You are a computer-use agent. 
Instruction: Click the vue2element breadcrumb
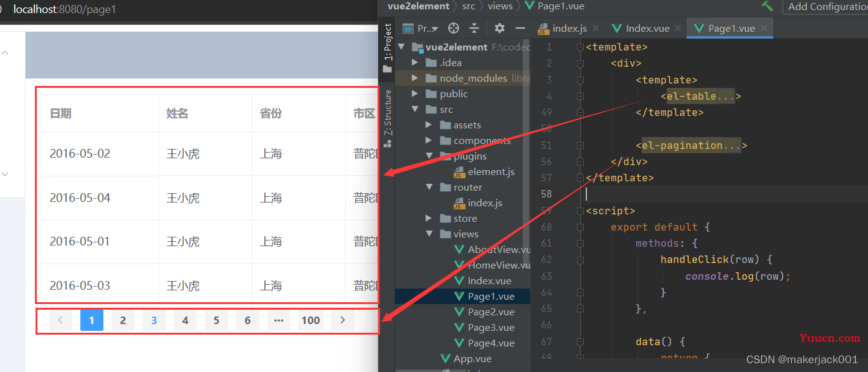tap(418, 6)
